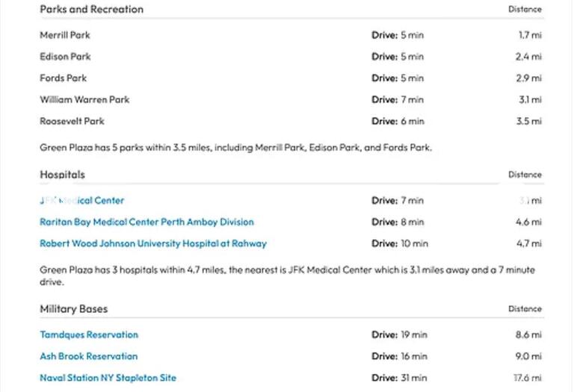Screen dimensions: 574x392
Task: Open the Ash Brook Reservation link
Action: click(89, 356)
